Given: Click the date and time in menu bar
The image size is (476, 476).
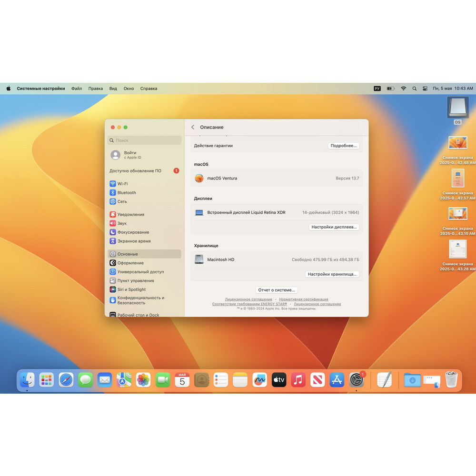Looking at the screenshot, I should point(453,89).
